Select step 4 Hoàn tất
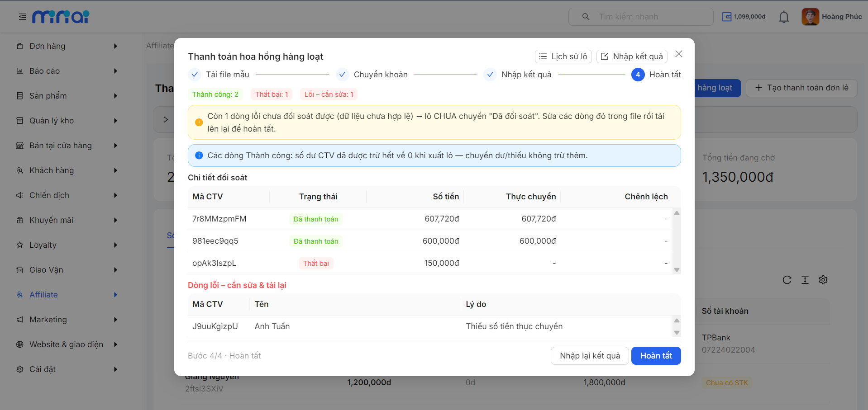The image size is (868, 410). pos(656,75)
